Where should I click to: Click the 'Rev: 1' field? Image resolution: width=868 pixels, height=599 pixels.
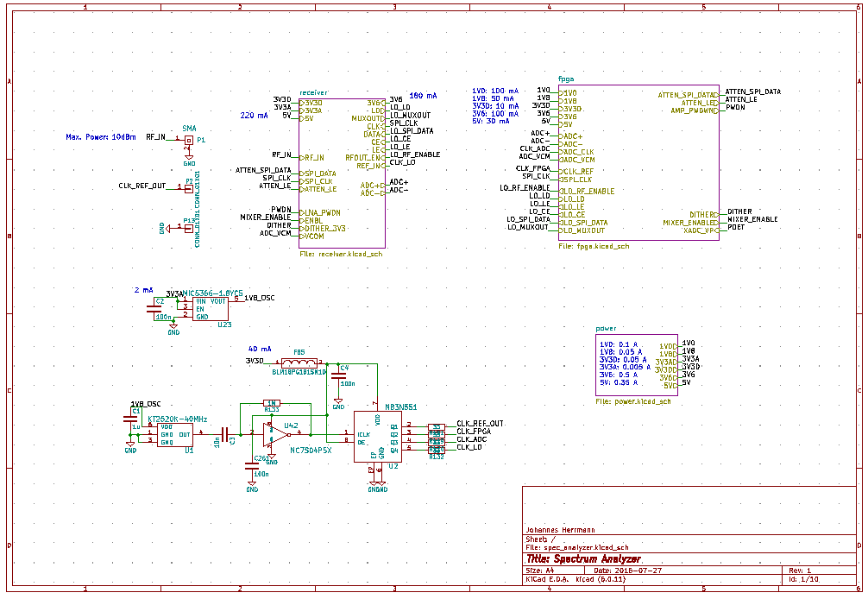tap(800, 571)
